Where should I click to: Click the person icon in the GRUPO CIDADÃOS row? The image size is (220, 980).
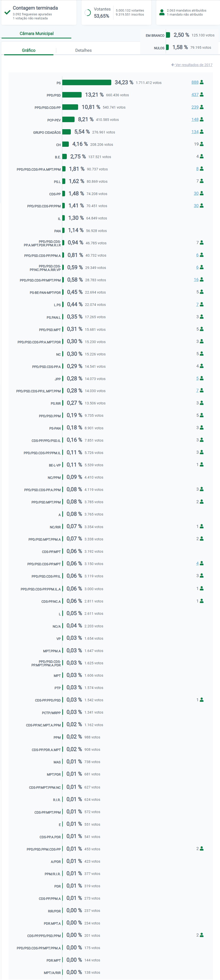(202, 132)
